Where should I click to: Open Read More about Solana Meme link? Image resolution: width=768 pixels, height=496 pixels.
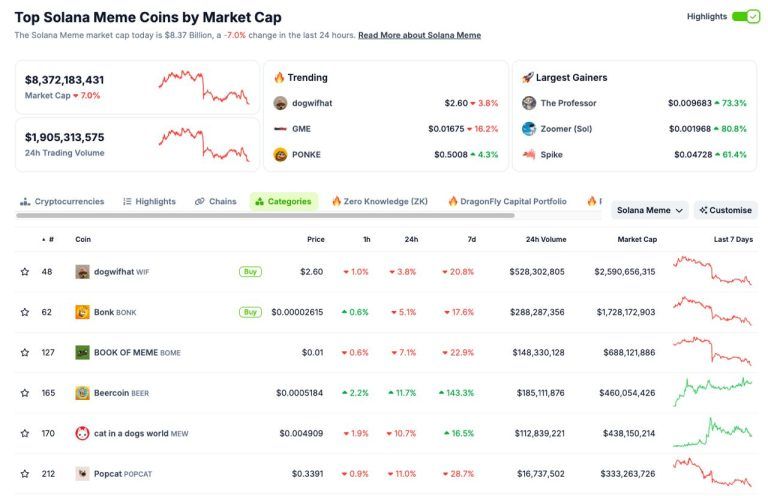(419, 35)
